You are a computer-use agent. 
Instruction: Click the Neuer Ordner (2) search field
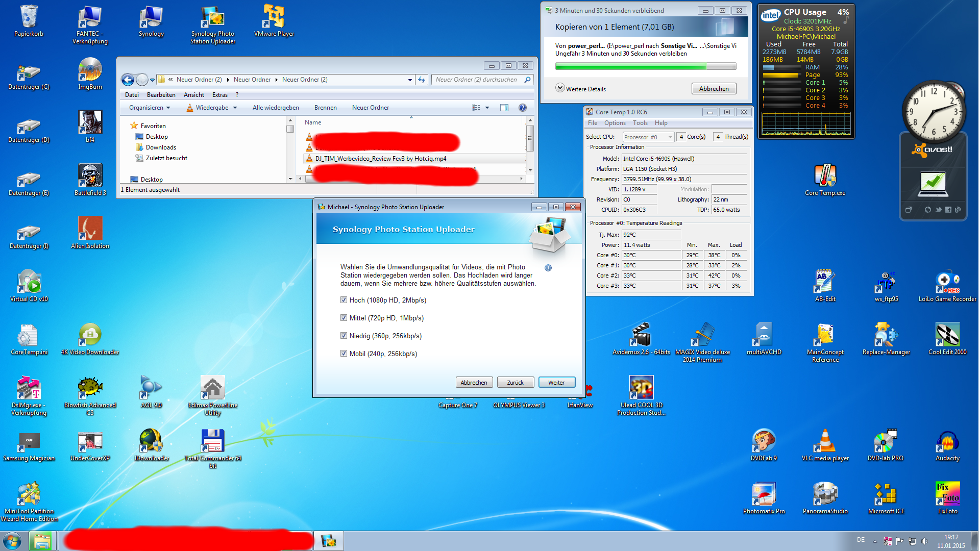pyautogui.click(x=477, y=80)
